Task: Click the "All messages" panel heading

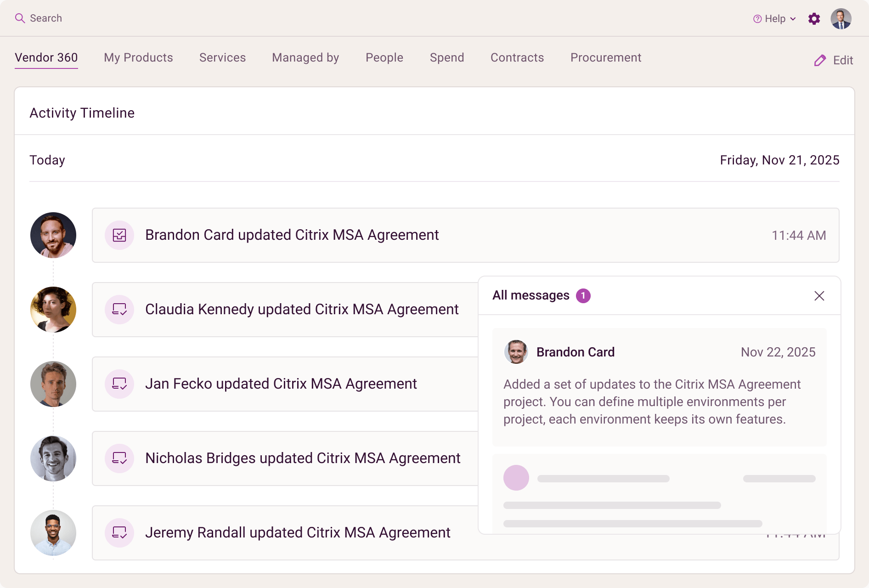Action: pyautogui.click(x=531, y=295)
